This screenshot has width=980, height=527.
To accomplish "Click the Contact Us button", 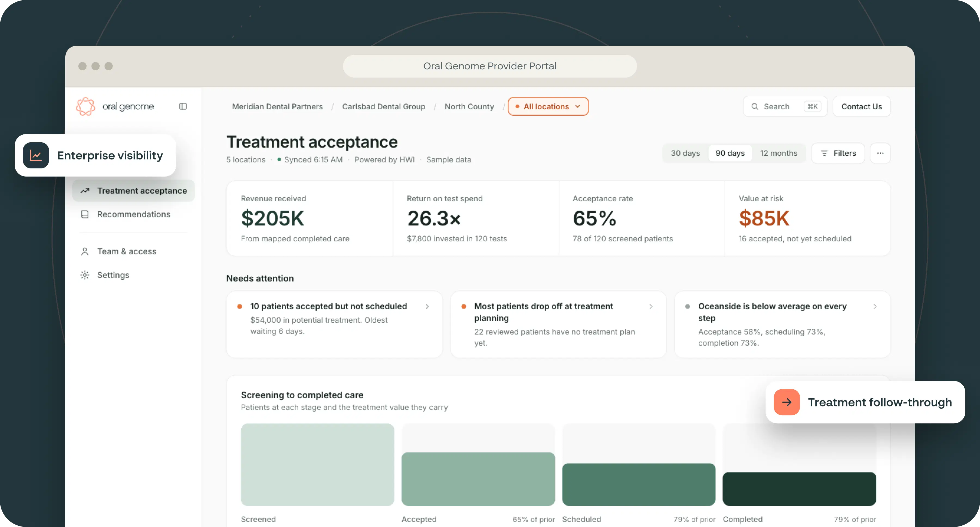I will click(x=861, y=106).
